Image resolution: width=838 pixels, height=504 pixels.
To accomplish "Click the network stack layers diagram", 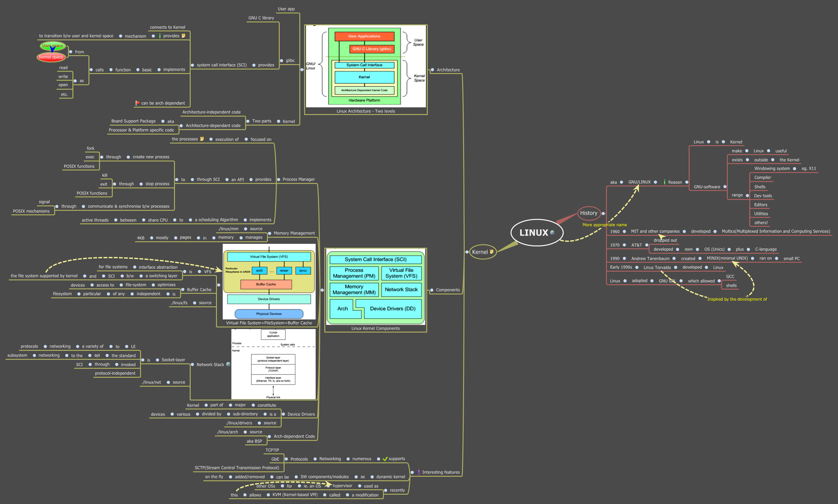I will [273, 364].
